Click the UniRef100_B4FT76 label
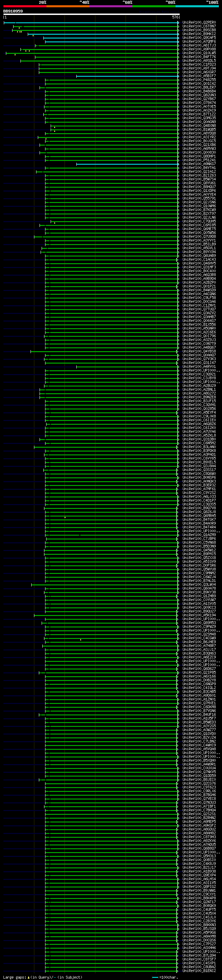The height and width of the screenshot is (980, 222). tap(199, 57)
